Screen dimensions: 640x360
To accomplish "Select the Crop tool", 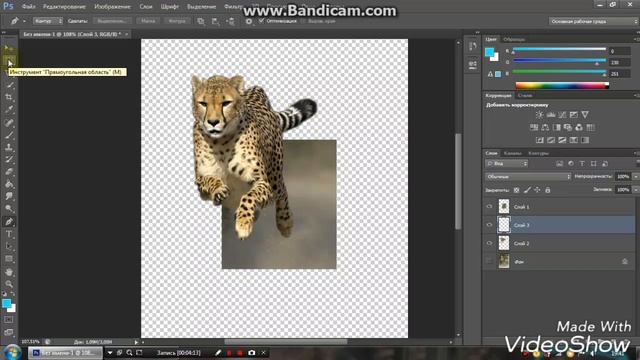I will pos(9,98).
